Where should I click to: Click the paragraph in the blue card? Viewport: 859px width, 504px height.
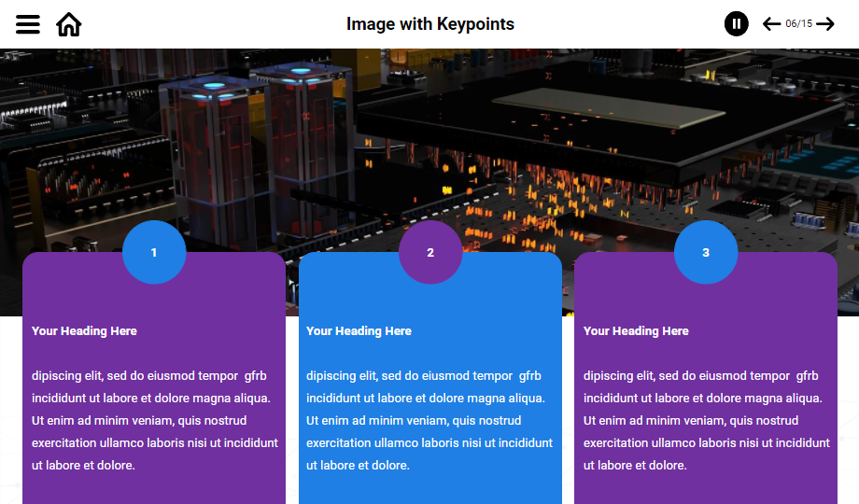coord(429,420)
